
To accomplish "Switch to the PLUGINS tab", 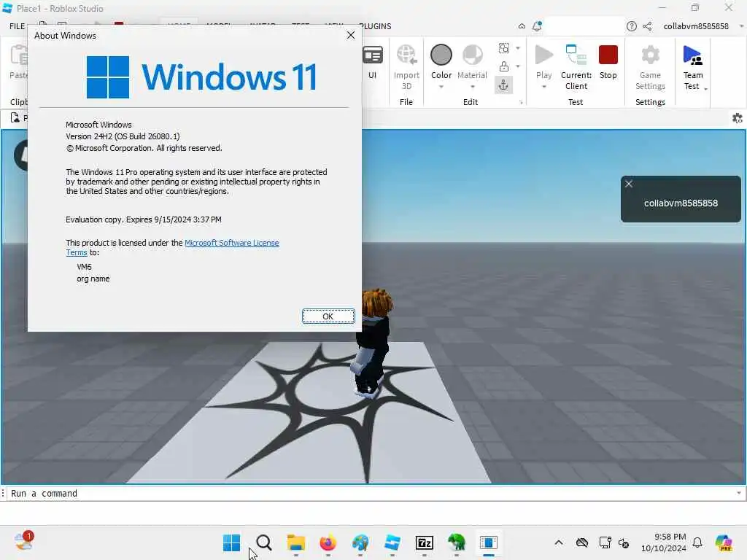I will (376, 26).
